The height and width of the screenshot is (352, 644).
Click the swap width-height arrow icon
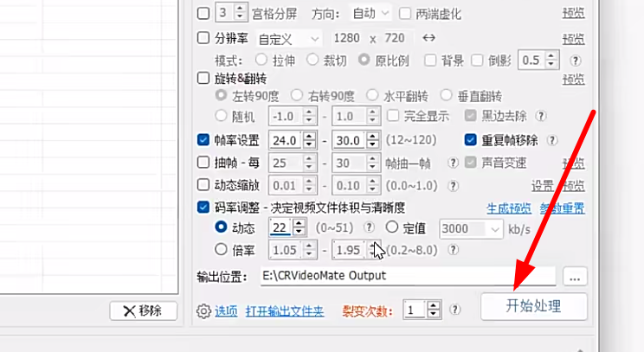pos(428,38)
